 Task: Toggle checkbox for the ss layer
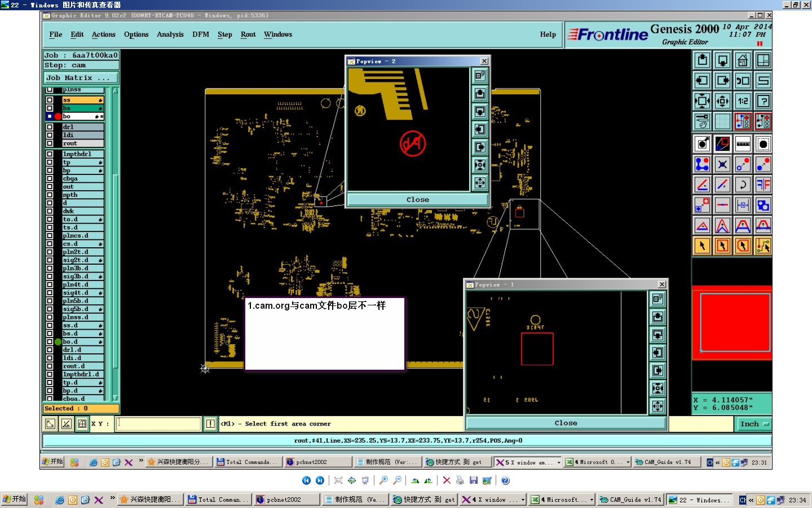50,100
